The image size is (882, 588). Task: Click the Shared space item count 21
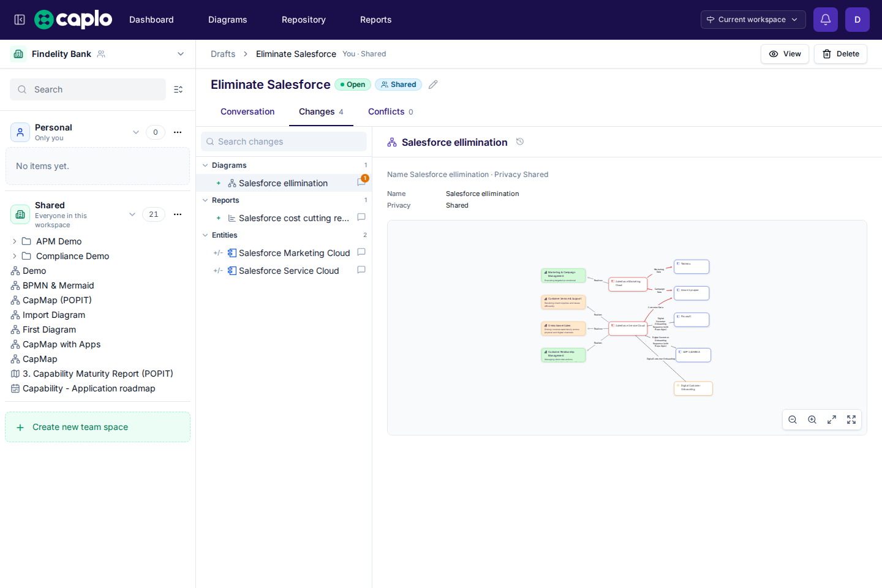tap(154, 214)
